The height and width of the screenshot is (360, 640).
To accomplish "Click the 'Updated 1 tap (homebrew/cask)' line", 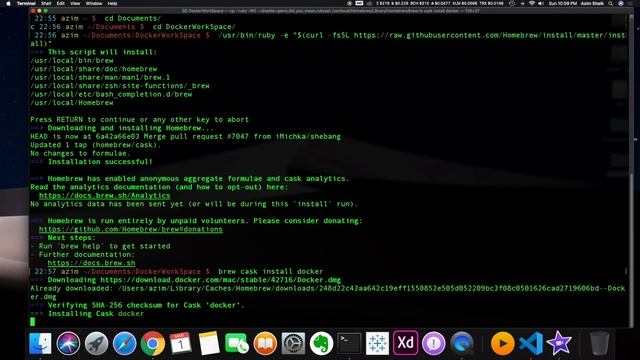I will point(96,145).
